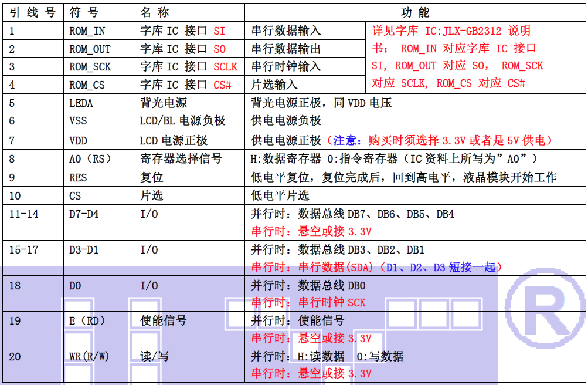
Task: Click the pin number 11-14 cell
Action: click(24, 214)
